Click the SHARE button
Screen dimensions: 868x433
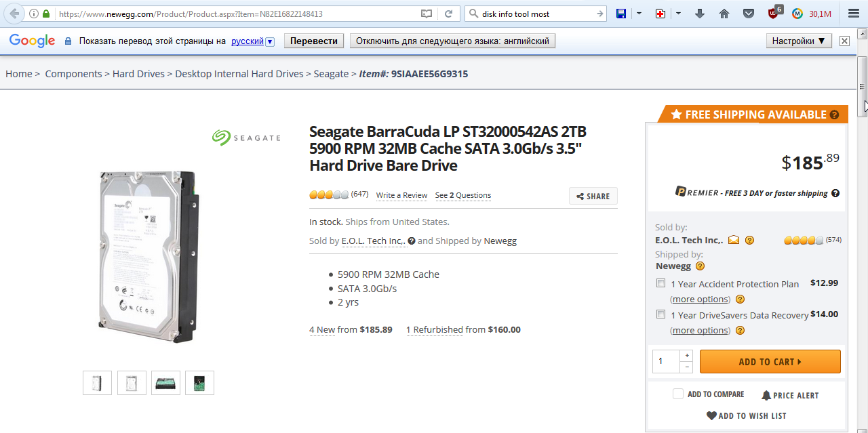(x=593, y=196)
